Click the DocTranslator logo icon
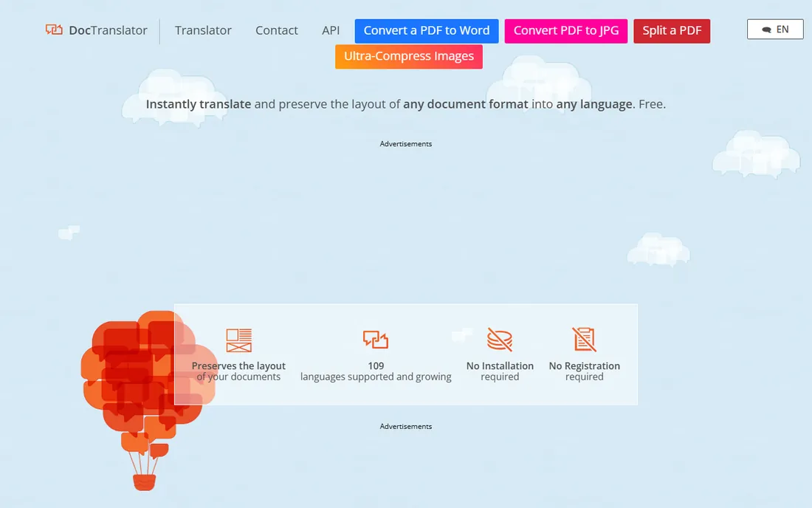Screen dimensions: 812x508 (x=54, y=30)
